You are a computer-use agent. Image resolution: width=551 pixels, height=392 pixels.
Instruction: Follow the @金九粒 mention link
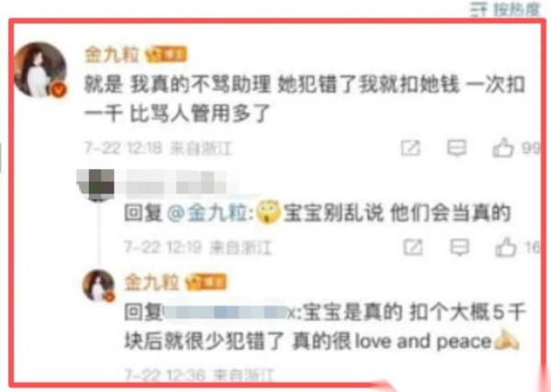coord(209,213)
